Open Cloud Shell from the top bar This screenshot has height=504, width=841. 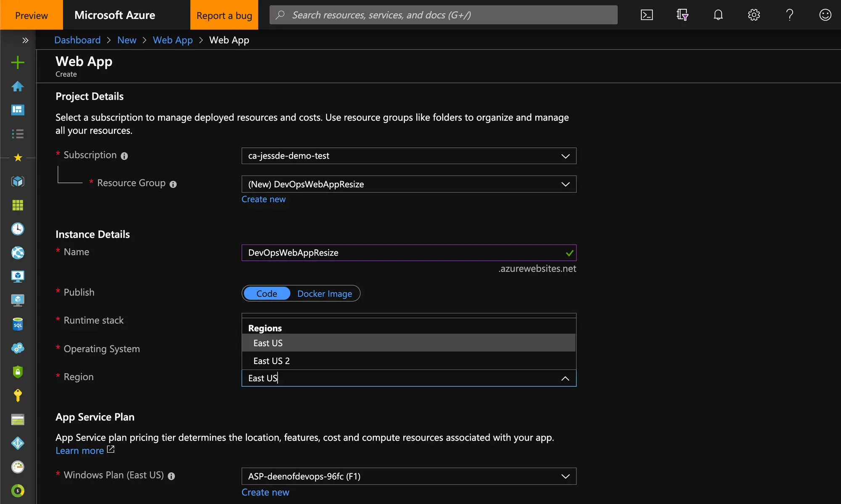coord(646,15)
